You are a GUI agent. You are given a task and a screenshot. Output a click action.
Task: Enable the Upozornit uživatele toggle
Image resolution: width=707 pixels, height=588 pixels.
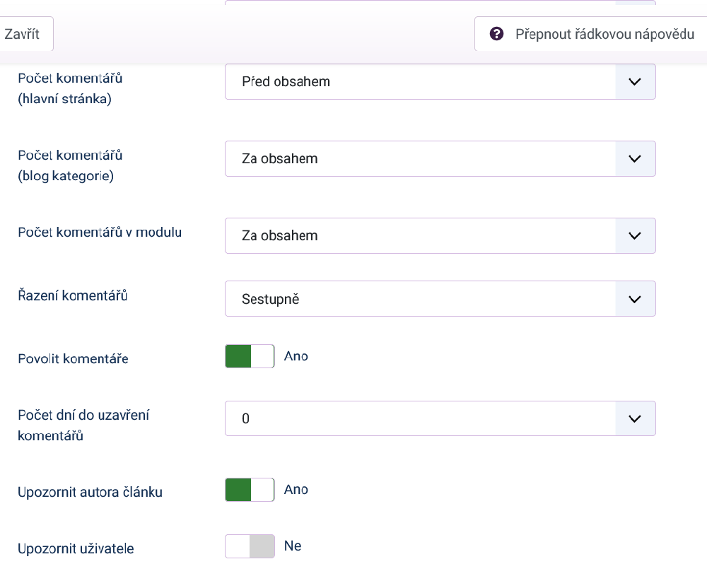[x=250, y=547]
